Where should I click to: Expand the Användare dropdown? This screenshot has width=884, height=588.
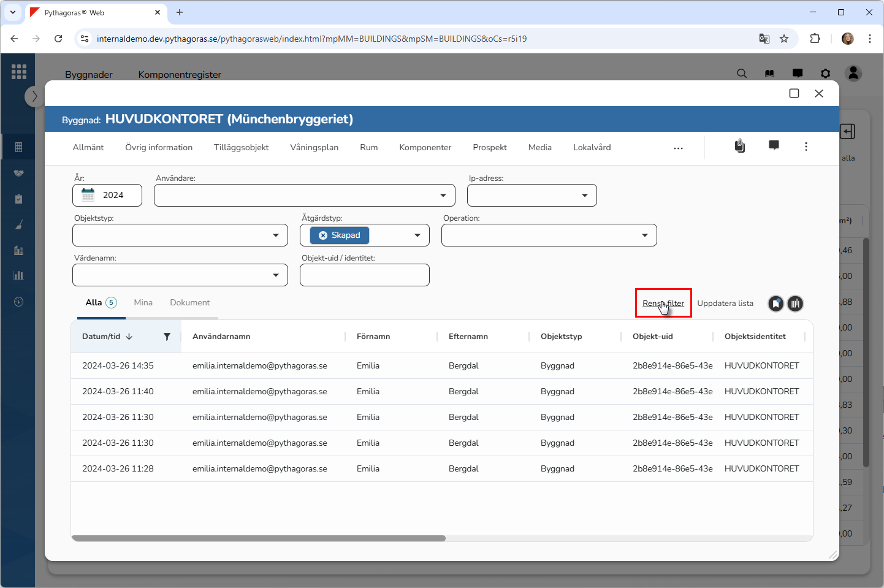click(x=443, y=196)
